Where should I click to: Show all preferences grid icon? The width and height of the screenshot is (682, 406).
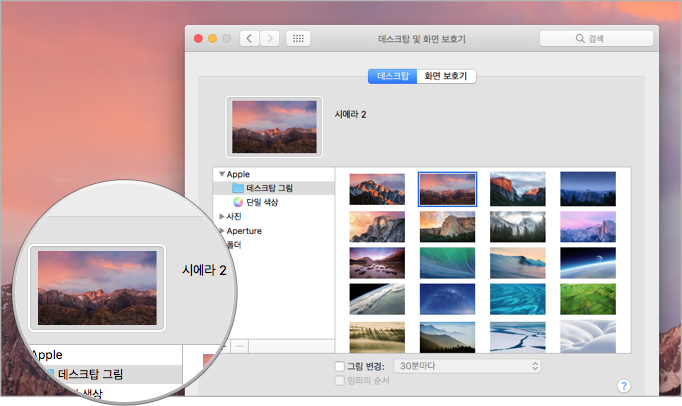298,38
